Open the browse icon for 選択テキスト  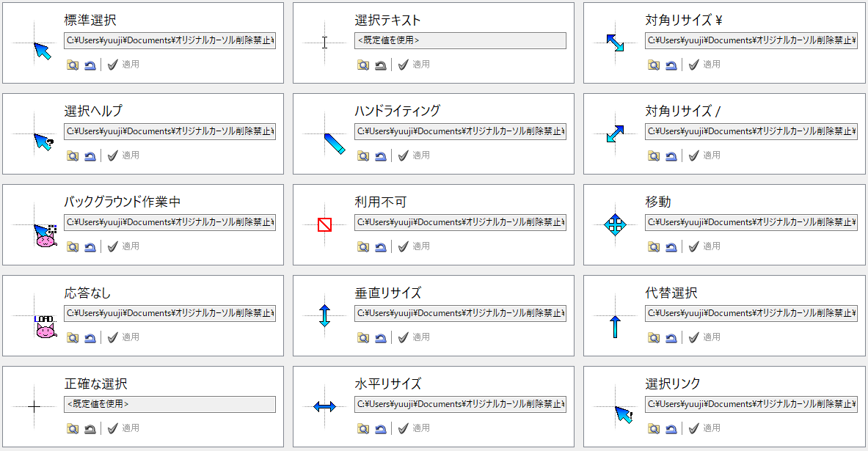(362, 65)
